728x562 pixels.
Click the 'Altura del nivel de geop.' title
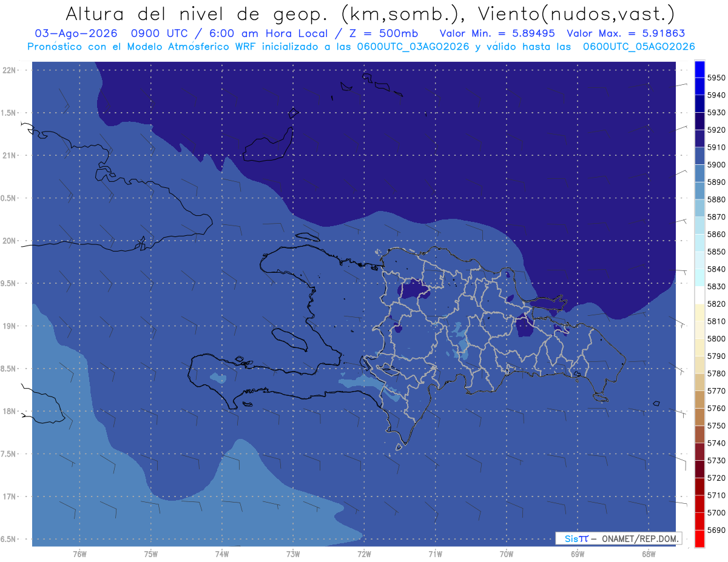click(x=197, y=13)
